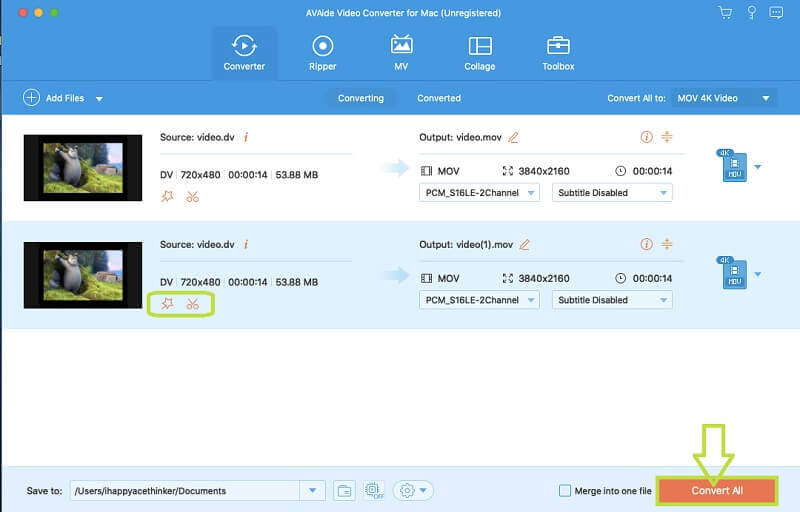Image resolution: width=800 pixels, height=512 pixels.
Task: Click the 4K MOV format icon for video.mov
Action: pos(733,165)
